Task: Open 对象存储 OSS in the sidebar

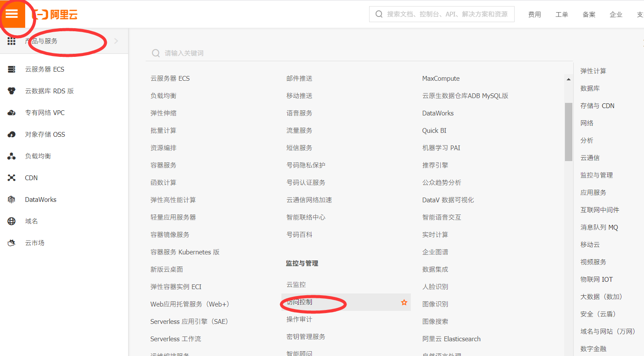Action: [x=45, y=135]
